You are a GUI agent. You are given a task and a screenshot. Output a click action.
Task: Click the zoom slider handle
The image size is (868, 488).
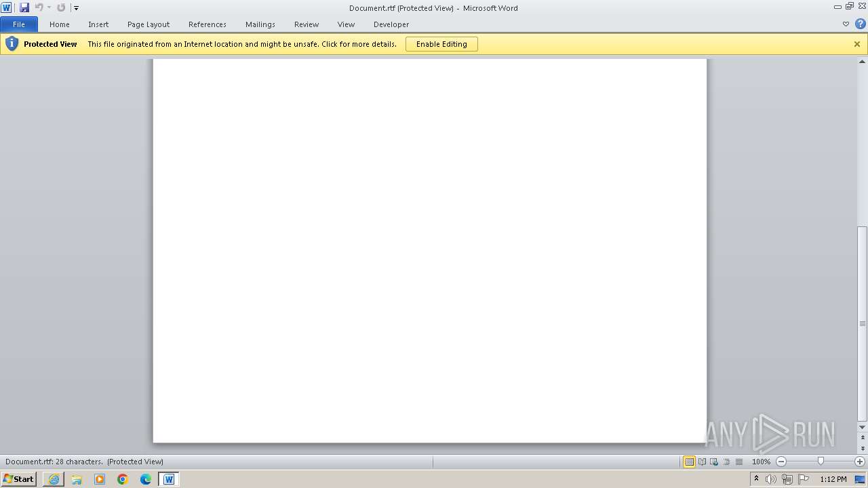click(x=821, y=462)
